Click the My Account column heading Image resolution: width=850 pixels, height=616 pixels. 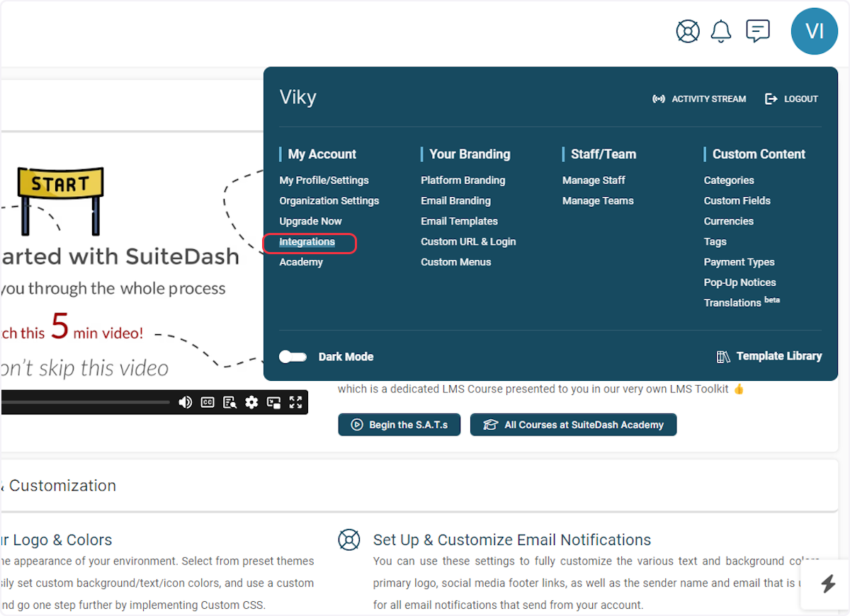[x=322, y=154]
